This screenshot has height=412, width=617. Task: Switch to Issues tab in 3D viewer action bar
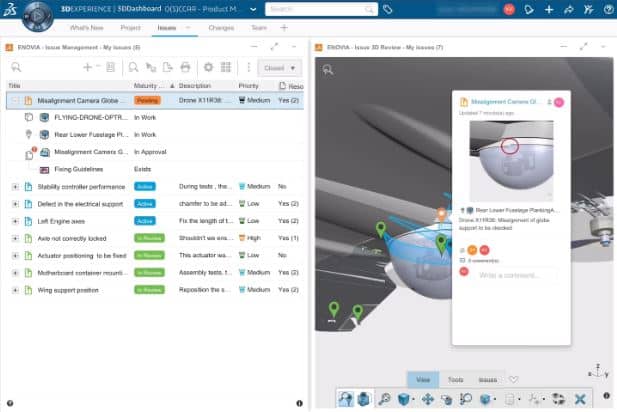[488, 380]
